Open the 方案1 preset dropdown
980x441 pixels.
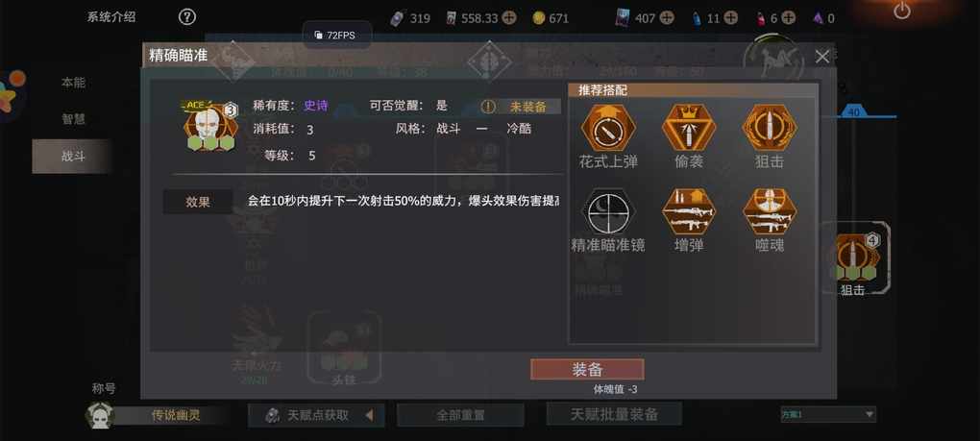(x=828, y=414)
